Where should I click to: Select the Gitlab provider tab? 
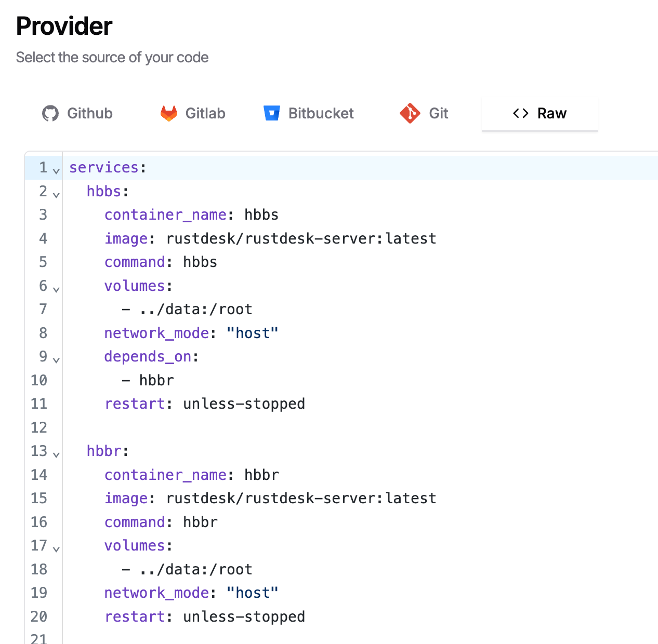point(193,113)
